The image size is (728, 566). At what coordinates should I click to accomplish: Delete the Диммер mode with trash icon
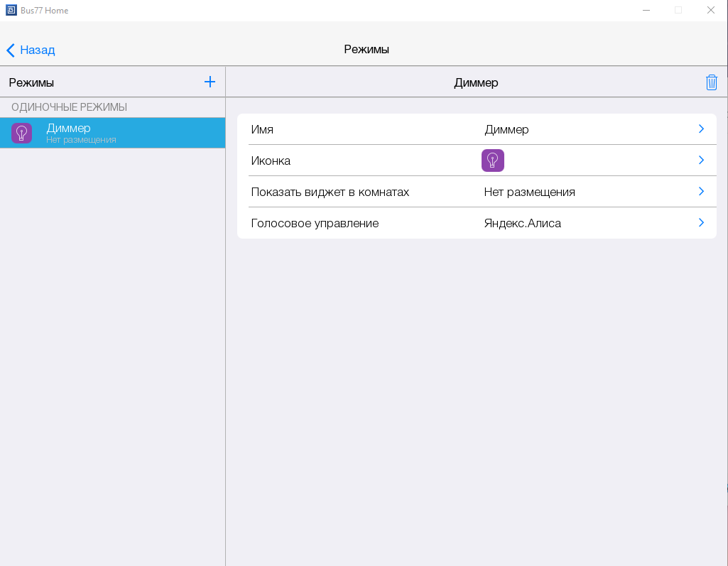click(x=711, y=82)
